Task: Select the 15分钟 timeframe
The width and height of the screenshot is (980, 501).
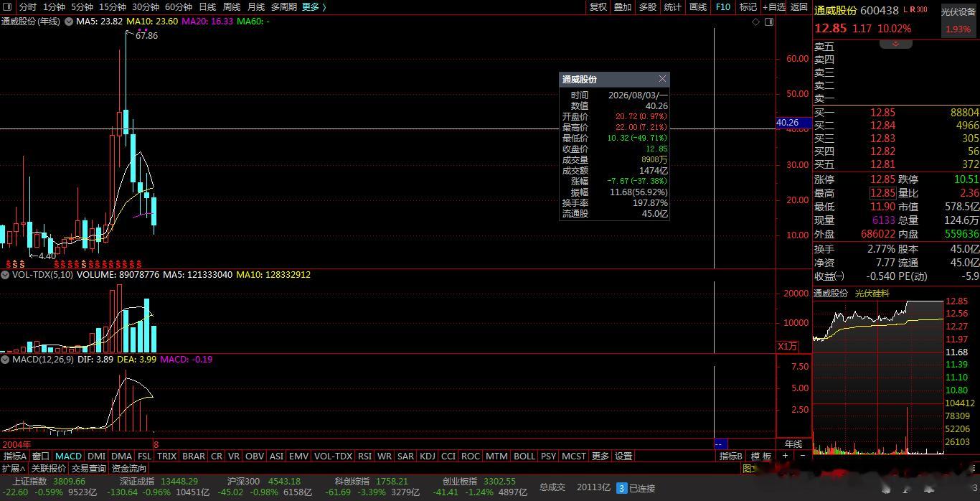Action: (113, 6)
